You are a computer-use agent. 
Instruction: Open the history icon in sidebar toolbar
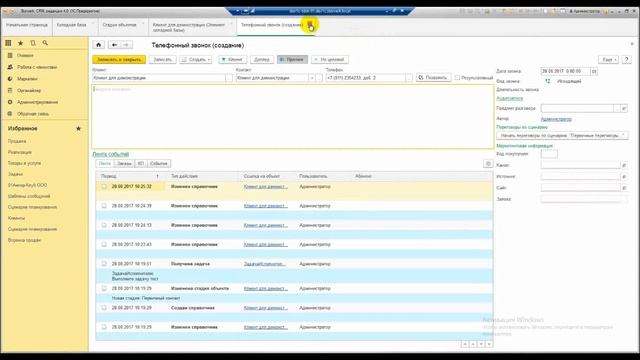pos(33,43)
